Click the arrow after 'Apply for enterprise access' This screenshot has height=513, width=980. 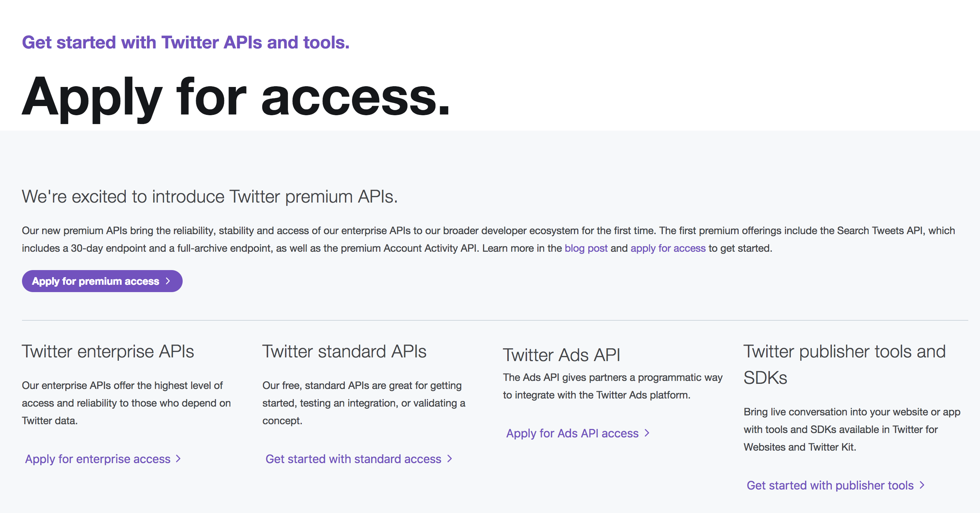click(178, 459)
